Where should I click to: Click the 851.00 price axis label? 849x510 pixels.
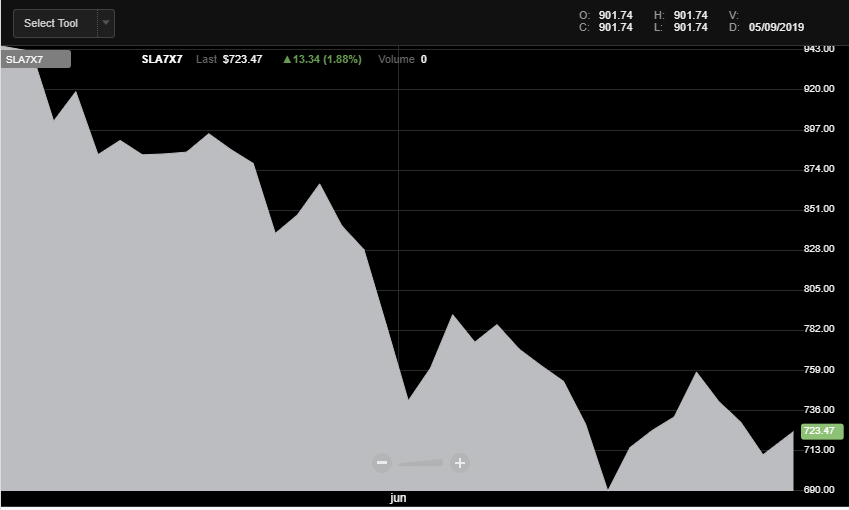[819, 209]
